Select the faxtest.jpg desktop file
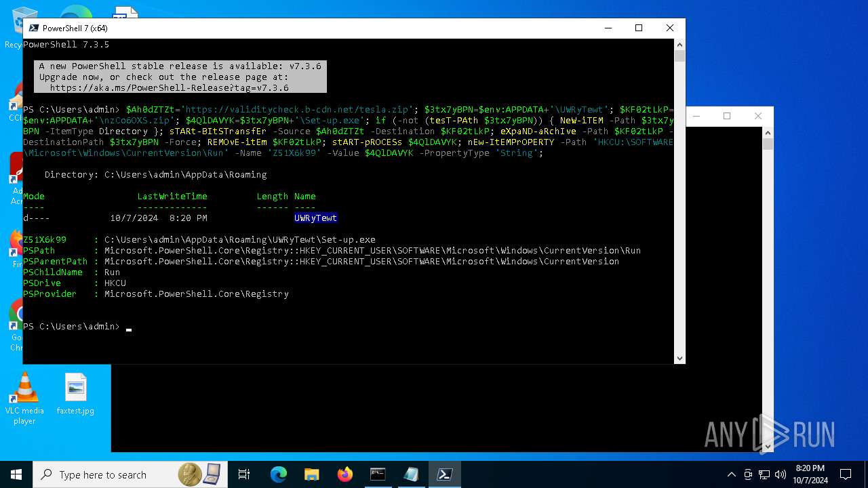 click(75, 394)
